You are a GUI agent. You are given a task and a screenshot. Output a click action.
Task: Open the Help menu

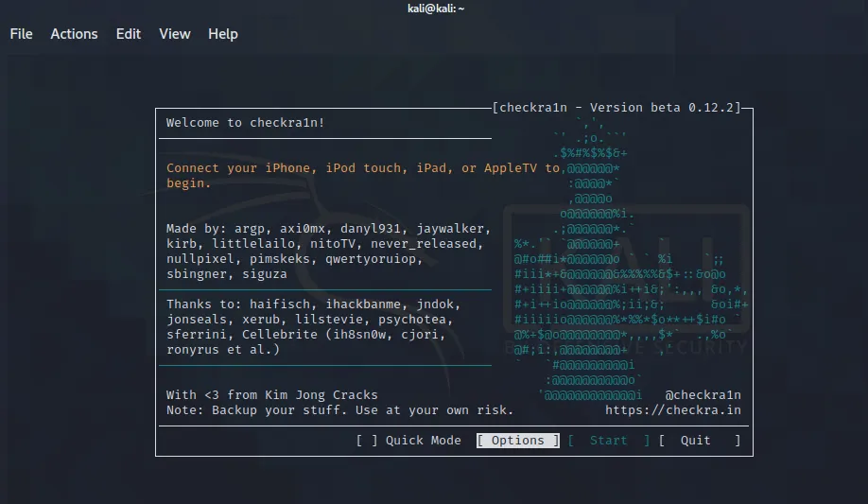click(x=222, y=34)
